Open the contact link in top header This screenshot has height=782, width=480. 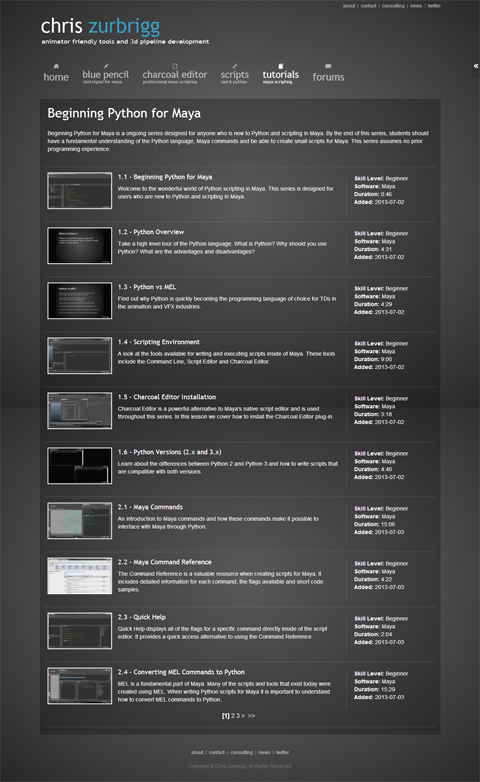[x=368, y=6]
